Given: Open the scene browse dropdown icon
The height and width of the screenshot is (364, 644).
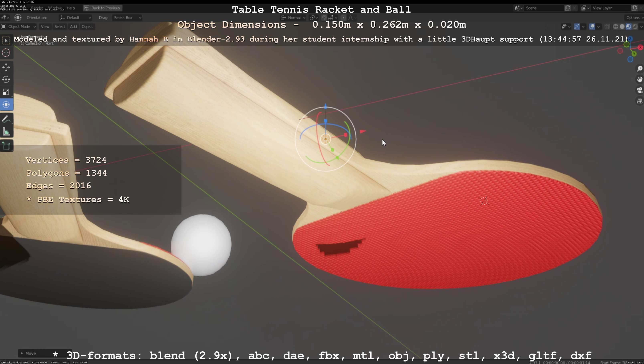Looking at the screenshot, I should pos(518,8).
